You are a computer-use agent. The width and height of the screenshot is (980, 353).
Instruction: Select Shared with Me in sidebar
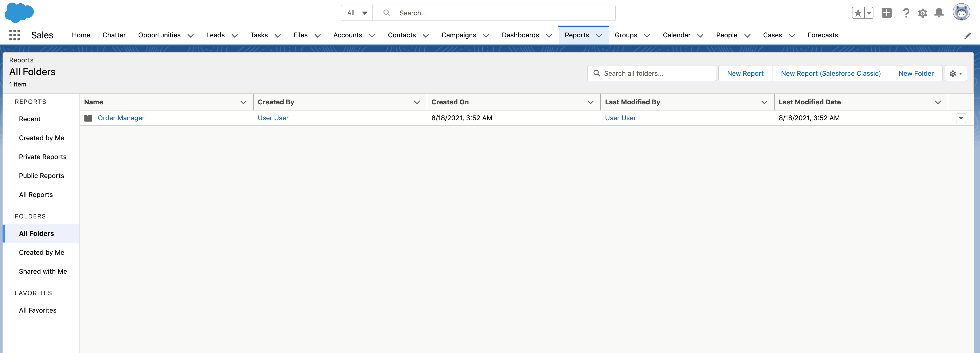click(x=43, y=272)
